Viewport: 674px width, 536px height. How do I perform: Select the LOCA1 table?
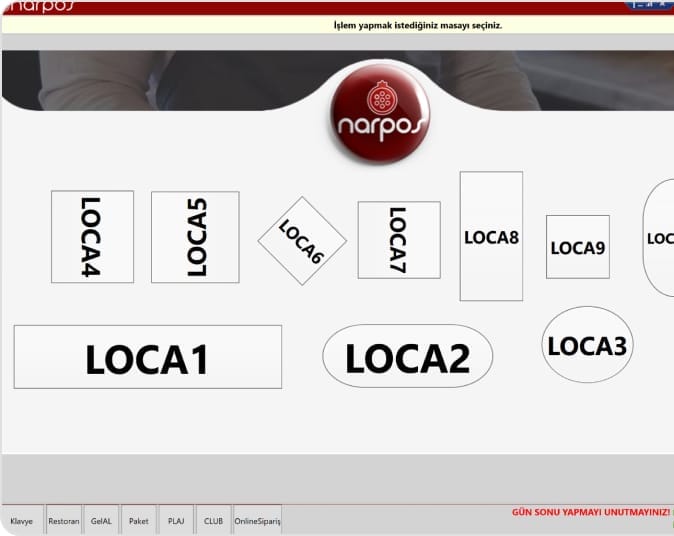(x=147, y=357)
